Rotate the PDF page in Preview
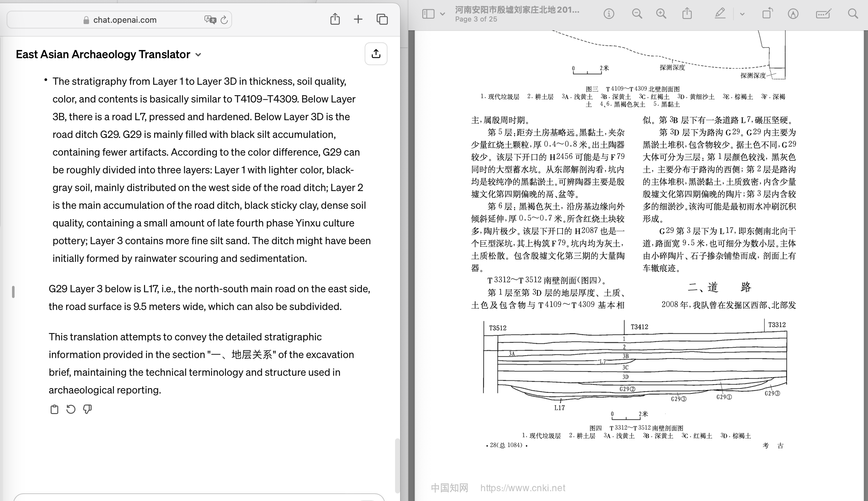Viewport: 868px width, 501px height. 767,13
